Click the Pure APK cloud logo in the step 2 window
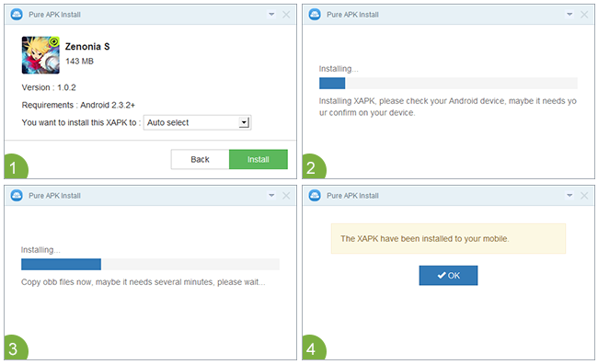 tap(315, 15)
